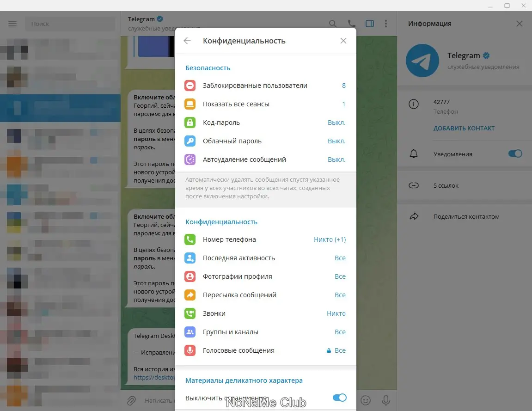Click the Последняя активность person icon
The width and height of the screenshot is (532, 411).
pyautogui.click(x=190, y=258)
